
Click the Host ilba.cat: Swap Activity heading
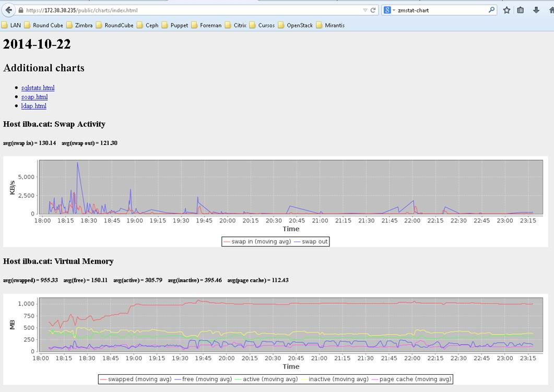click(54, 124)
